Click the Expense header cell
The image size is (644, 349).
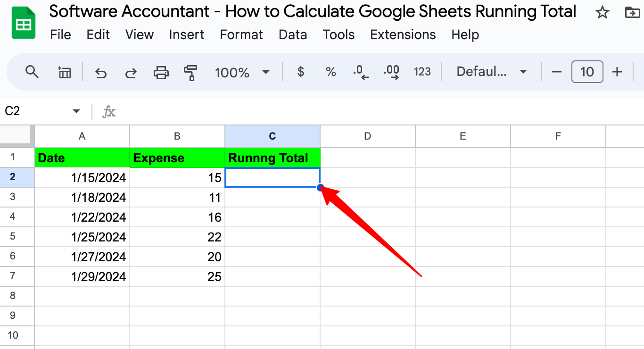(x=177, y=158)
